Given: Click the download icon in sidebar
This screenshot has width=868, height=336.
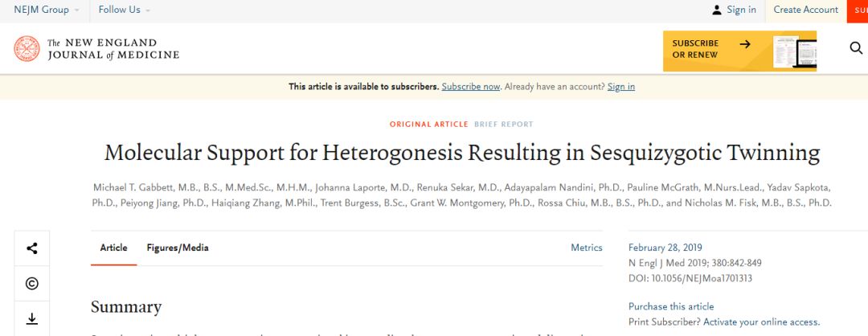Looking at the screenshot, I should click(x=32, y=319).
